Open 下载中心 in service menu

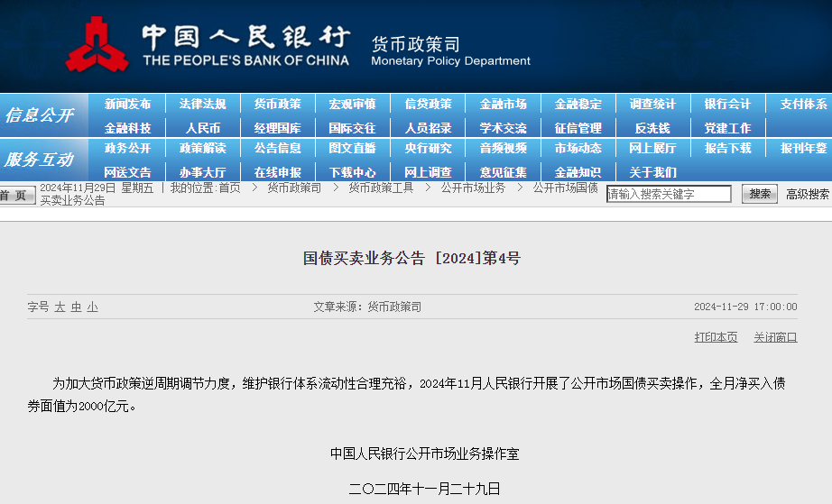click(352, 172)
